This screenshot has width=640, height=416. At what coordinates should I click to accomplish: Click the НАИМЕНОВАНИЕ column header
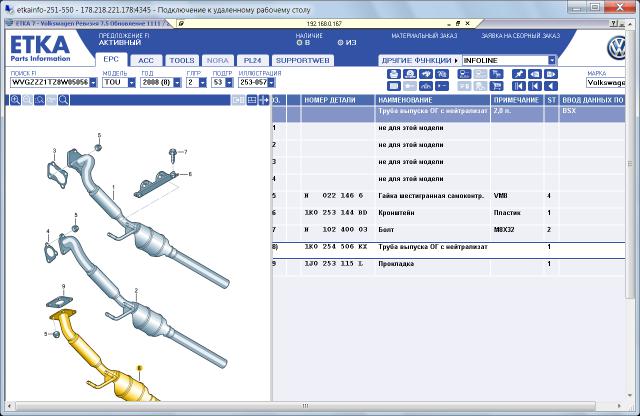tap(432, 100)
